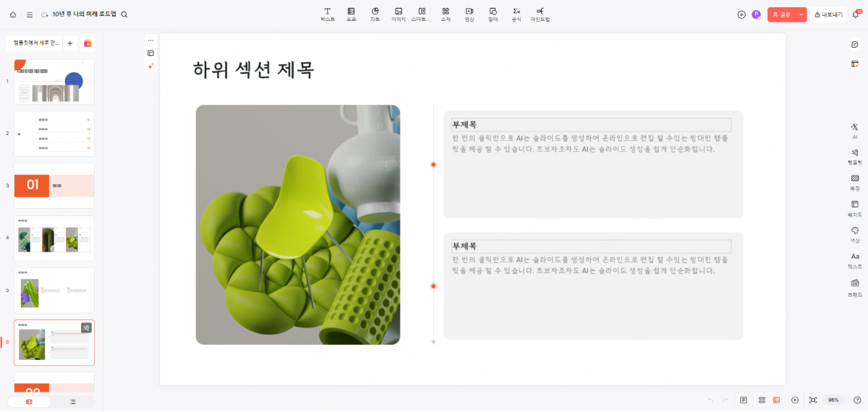The image size is (868, 412).
Task: Select slide 4 thumbnail
Action: tap(54, 238)
